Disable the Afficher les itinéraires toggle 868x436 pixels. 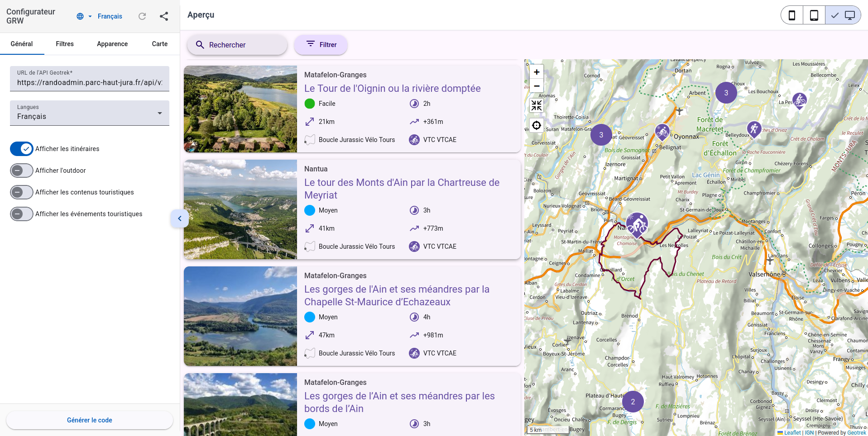[x=22, y=149]
